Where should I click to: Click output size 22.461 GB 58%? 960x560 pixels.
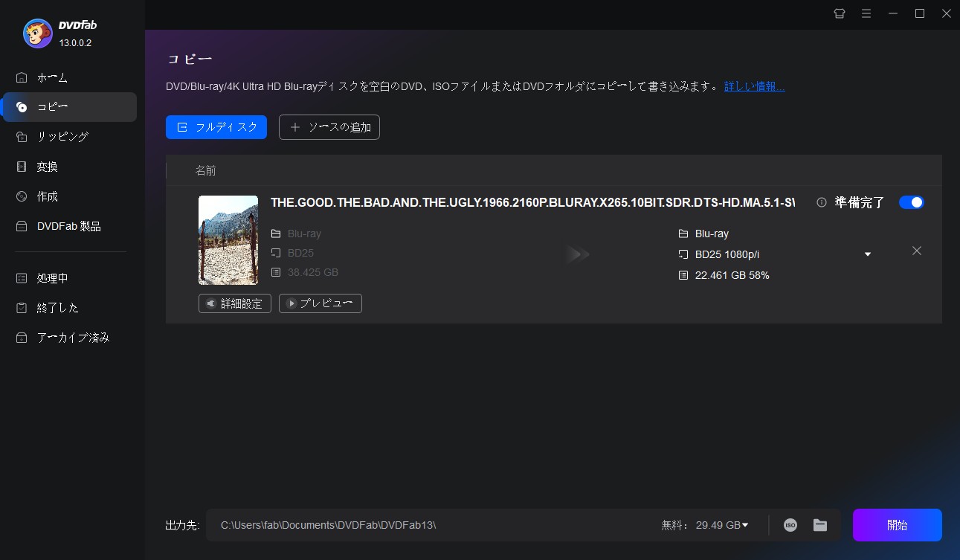732,275
